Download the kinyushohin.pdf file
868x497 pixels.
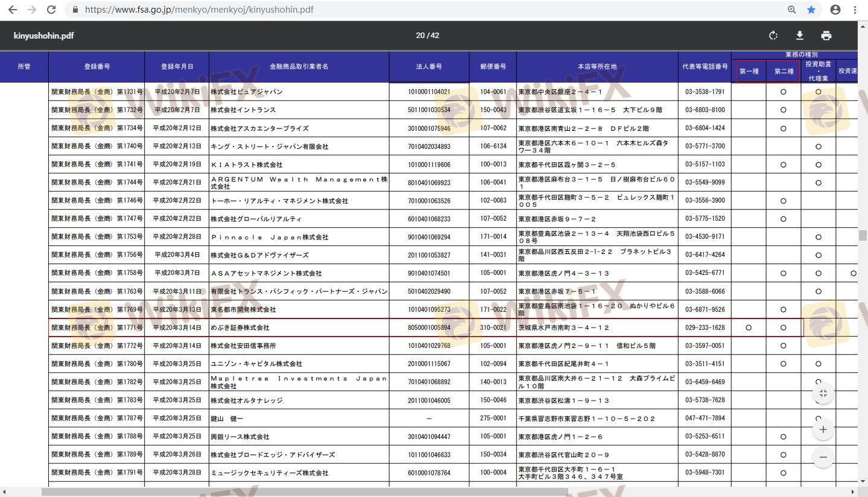(800, 36)
